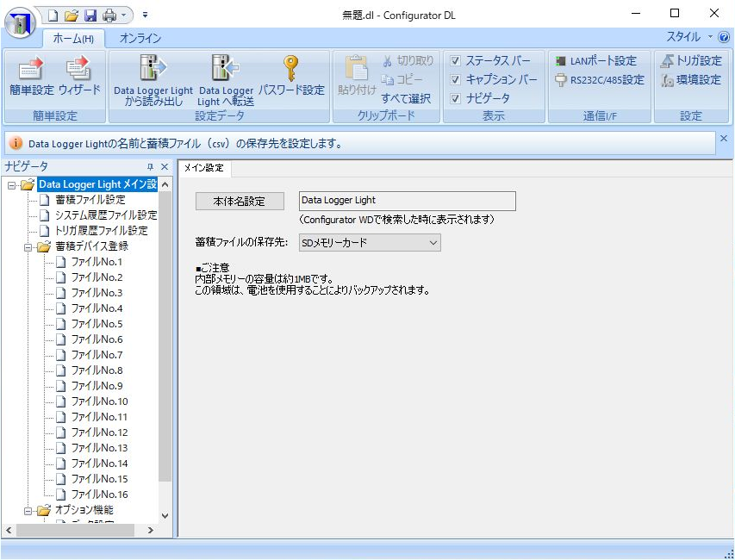735x560 pixels.
Task: Open RS232C/485設定
Action: [x=599, y=79]
